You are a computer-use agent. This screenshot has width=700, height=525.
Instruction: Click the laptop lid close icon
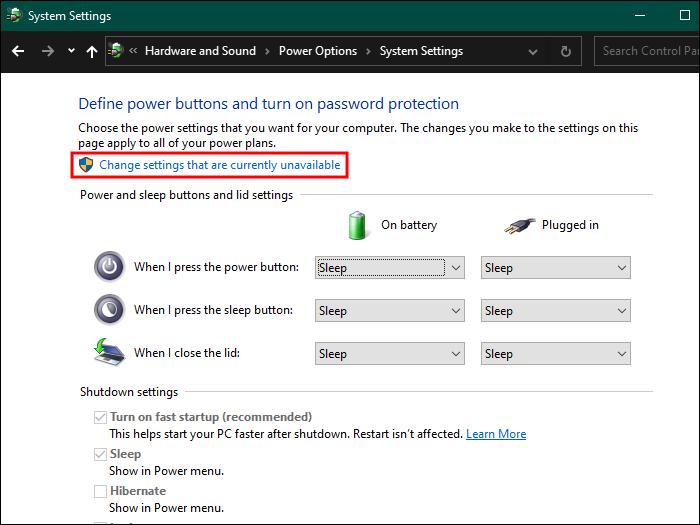pyautogui.click(x=109, y=353)
